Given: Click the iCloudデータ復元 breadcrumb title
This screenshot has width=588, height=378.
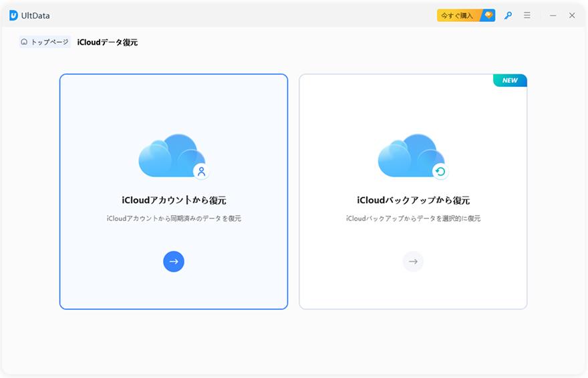Looking at the screenshot, I should (108, 42).
